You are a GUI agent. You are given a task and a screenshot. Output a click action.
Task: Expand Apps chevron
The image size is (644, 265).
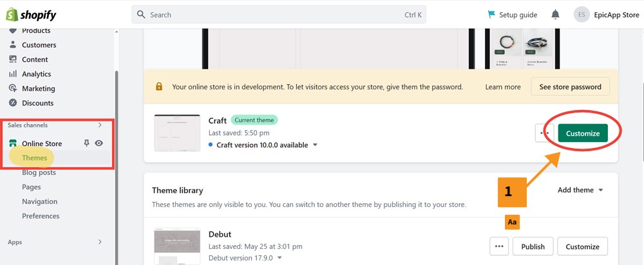100,242
